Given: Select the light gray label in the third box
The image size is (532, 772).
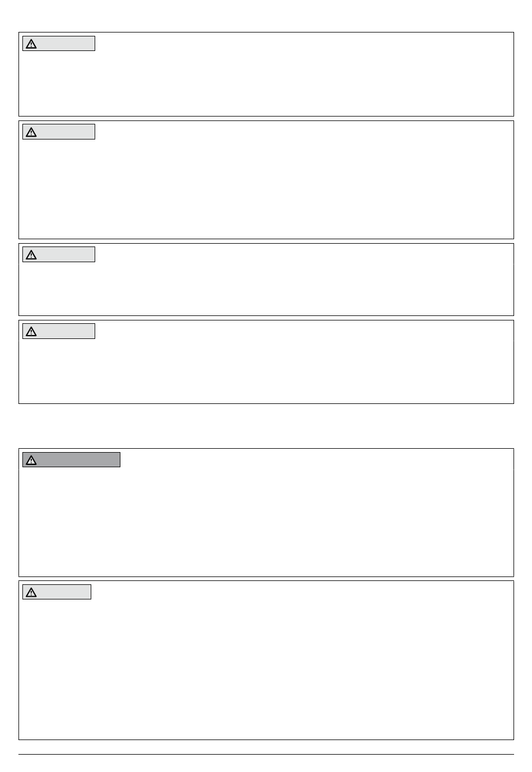Looking at the screenshot, I should (x=59, y=254).
